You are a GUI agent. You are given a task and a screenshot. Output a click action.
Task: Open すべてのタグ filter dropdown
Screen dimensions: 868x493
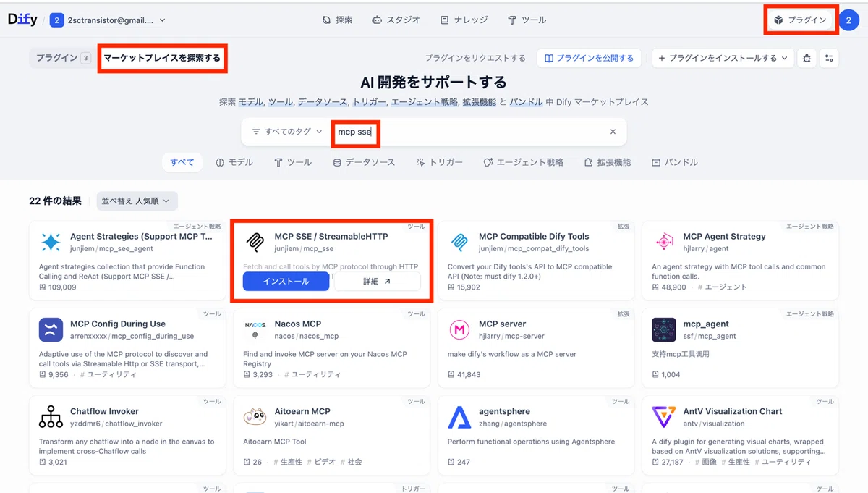click(x=287, y=132)
